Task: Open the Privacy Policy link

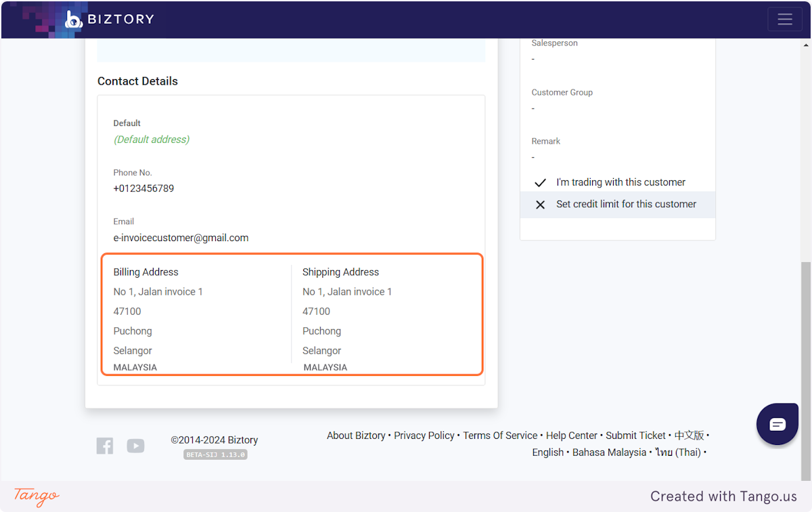Action: [x=424, y=435]
